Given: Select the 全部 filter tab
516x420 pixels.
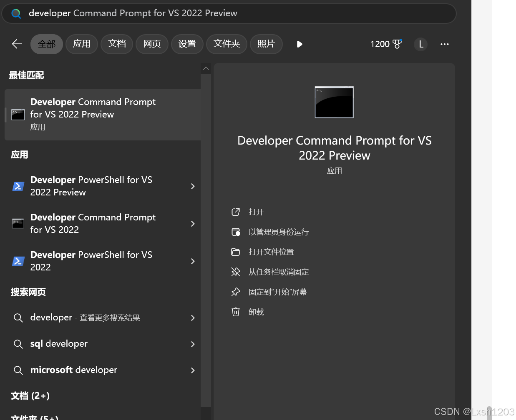Looking at the screenshot, I should [x=47, y=44].
